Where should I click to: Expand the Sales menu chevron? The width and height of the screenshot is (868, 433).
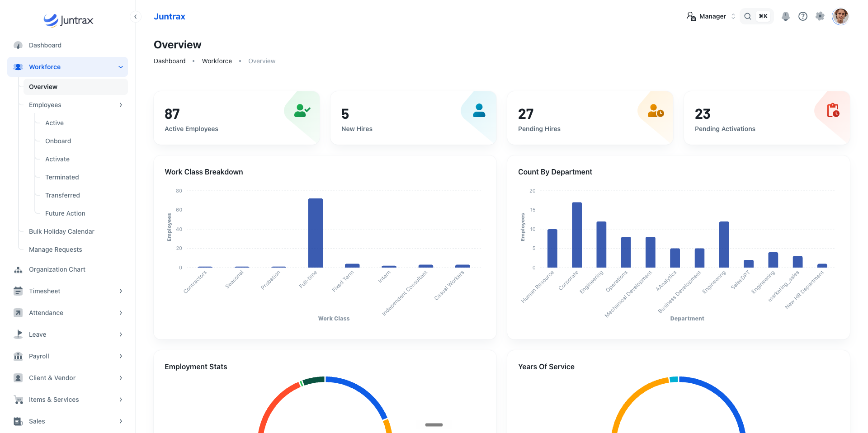tap(121, 421)
